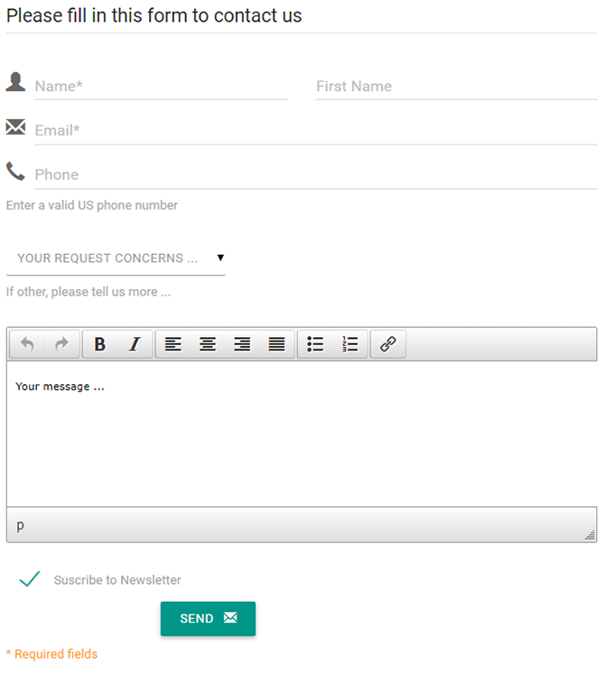The width and height of the screenshot is (616, 694).
Task: Click the Undo icon in editor toolbar
Action: 27,344
